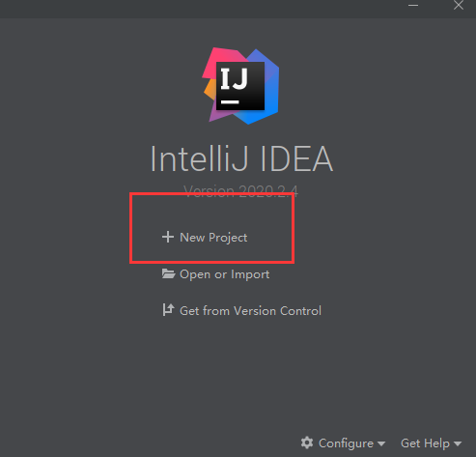Close the IntelliJ IDEA welcome window

(x=459, y=5)
